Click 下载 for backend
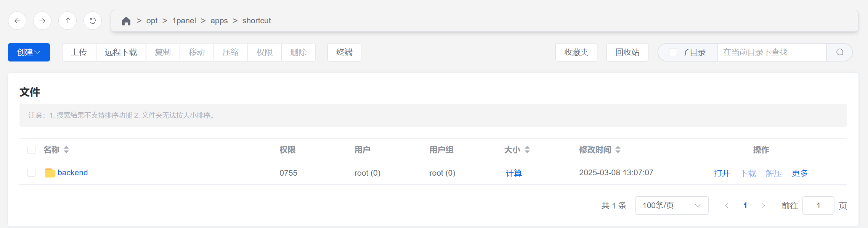868x228 pixels. pos(748,173)
